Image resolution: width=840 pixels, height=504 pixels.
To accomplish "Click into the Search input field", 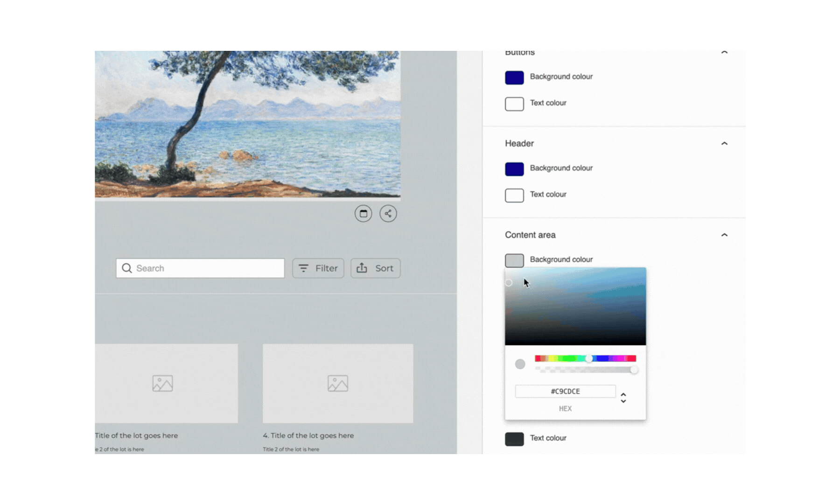I will coord(200,268).
